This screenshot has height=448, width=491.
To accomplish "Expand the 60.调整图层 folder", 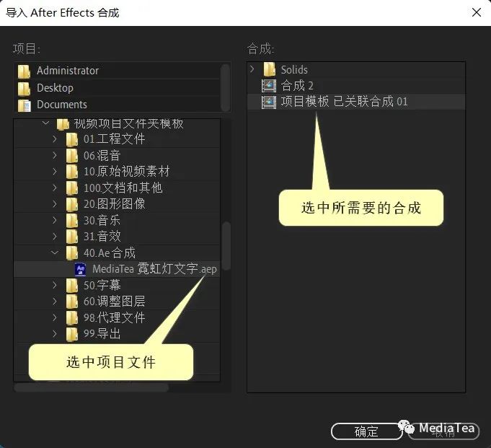I will click(55, 301).
